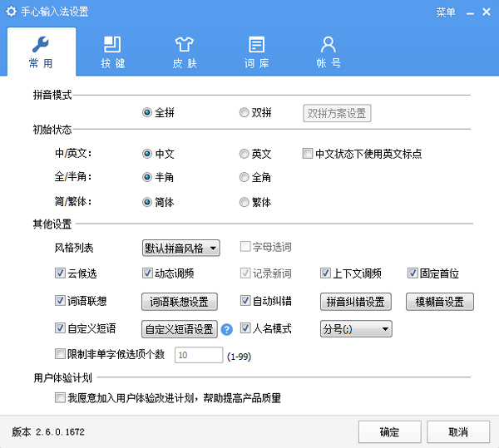Select 半角 width option

click(146, 177)
